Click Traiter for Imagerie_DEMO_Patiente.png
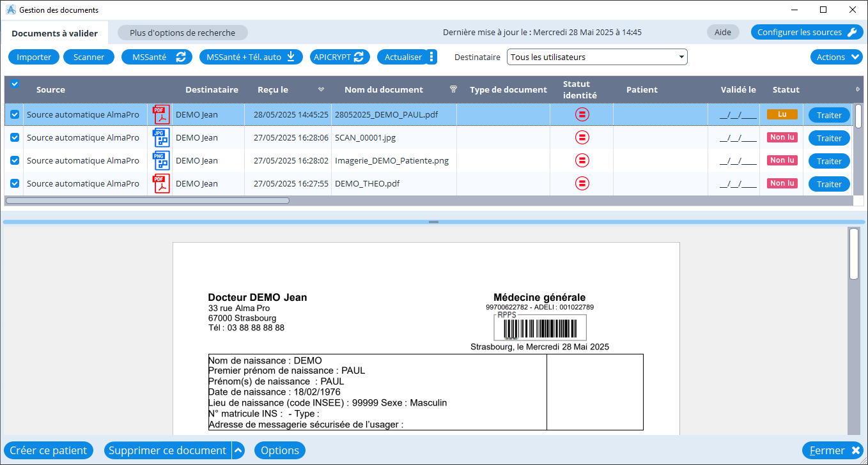This screenshot has width=868, height=465. (x=829, y=161)
